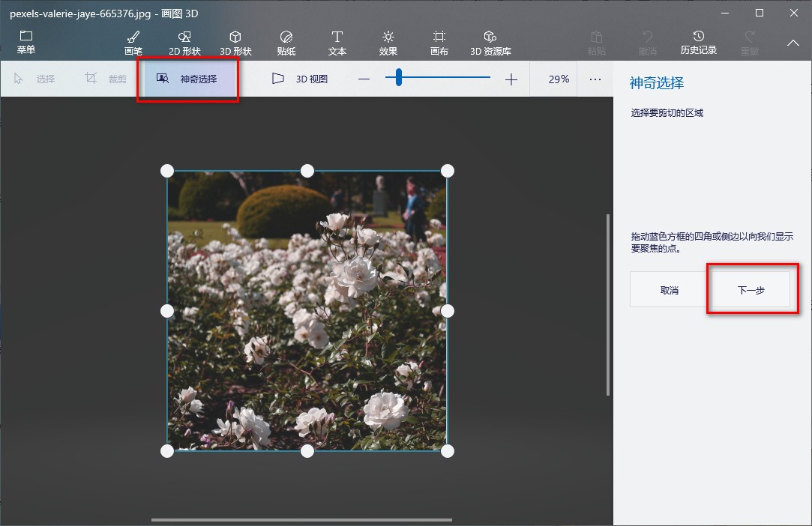Image resolution: width=812 pixels, height=526 pixels.
Task: Activate the 神奇选择 magic select tool
Action: point(185,78)
